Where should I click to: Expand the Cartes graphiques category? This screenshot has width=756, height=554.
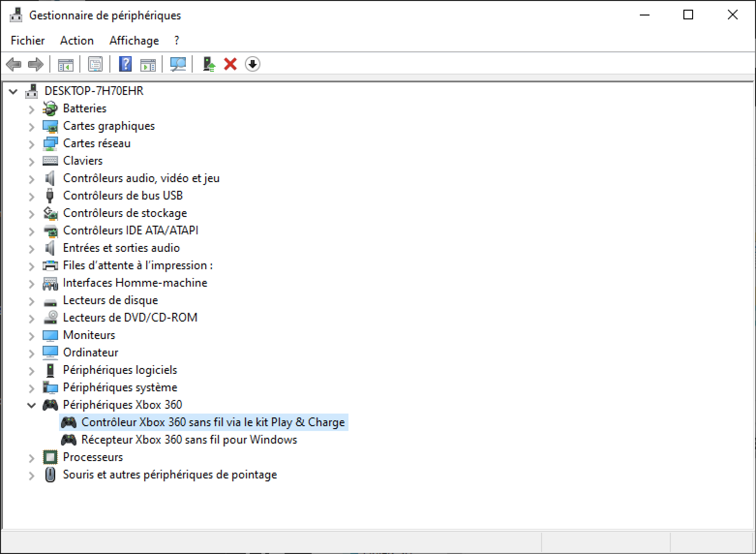31,126
